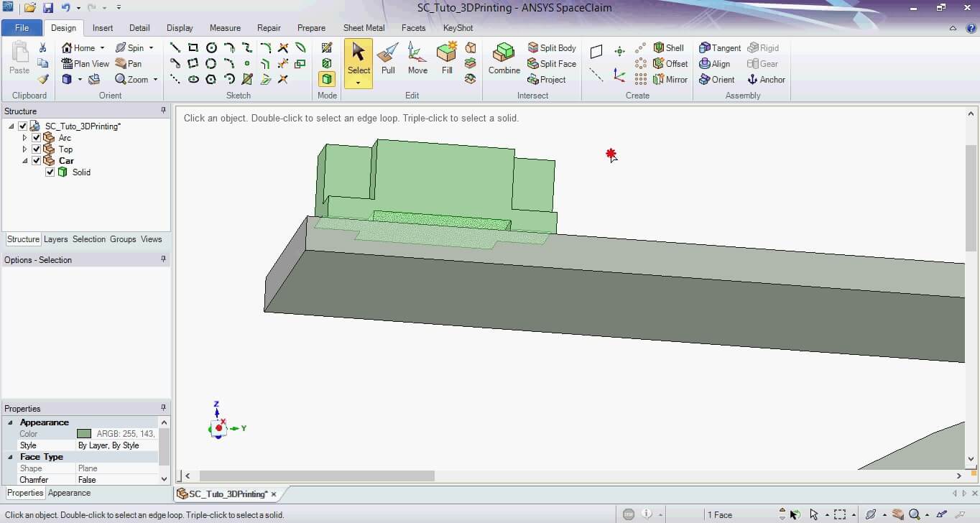Image resolution: width=980 pixels, height=523 pixels.
Task: Toggle visibility checkbox for Arc component
Action: pyautogui.click(x=37, y=138)
